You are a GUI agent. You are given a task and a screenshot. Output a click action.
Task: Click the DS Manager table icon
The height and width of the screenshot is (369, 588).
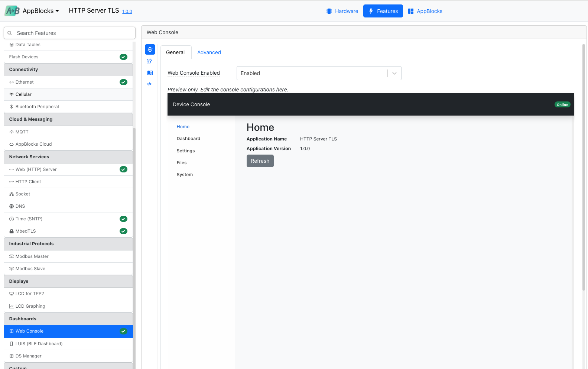(x=12, y=356)
